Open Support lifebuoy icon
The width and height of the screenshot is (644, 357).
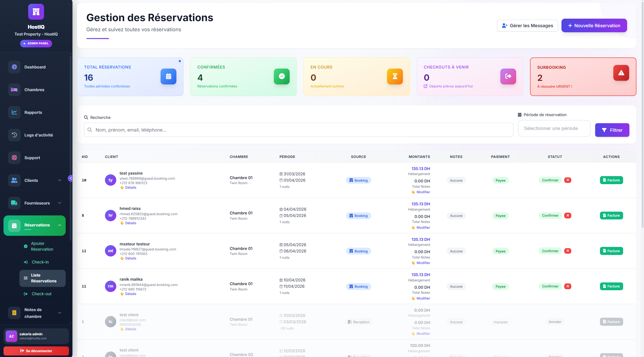point(14,158)
